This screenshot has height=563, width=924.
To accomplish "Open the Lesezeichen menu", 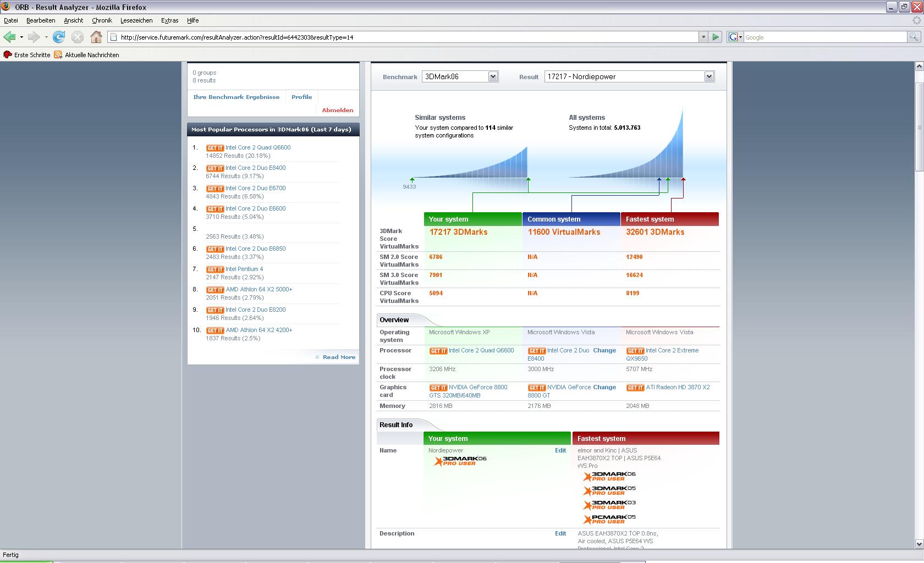I will (136, 20).
